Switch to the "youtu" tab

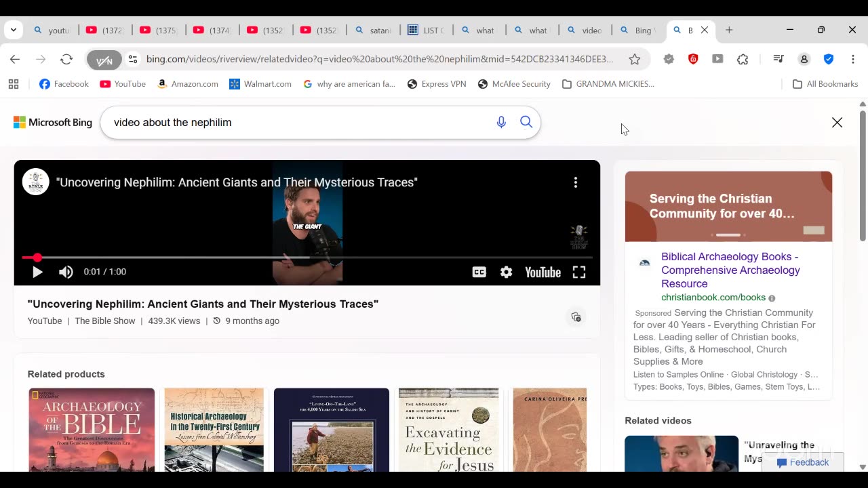click(52, 30)
